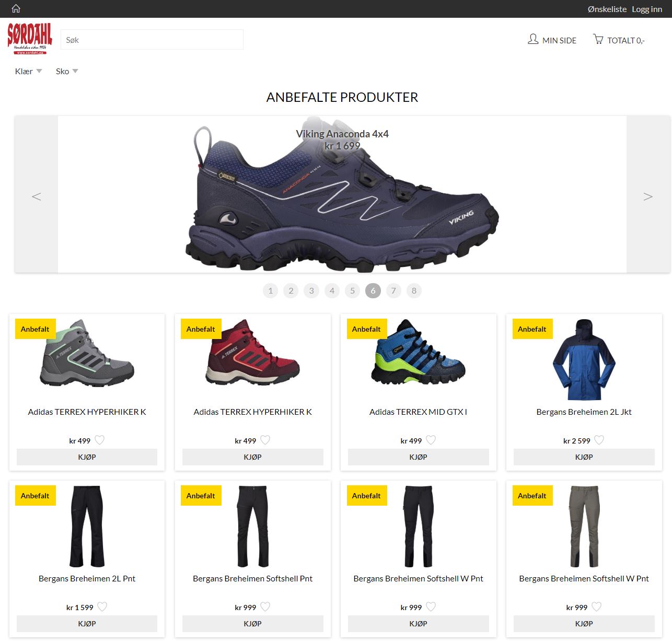Go to the home page via house icon
Screen dimensions: 672x642
[16, 8]
